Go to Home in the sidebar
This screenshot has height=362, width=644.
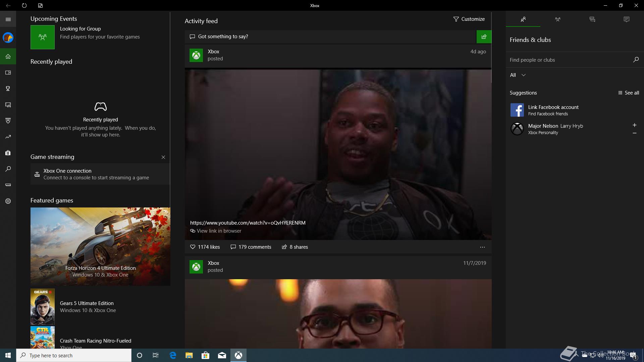[8, 56]
